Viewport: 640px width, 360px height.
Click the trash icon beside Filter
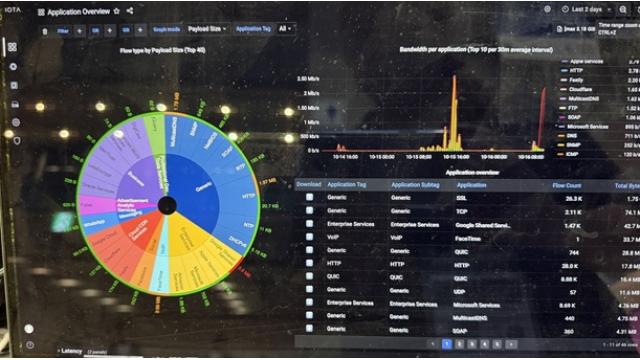point(45,31)
